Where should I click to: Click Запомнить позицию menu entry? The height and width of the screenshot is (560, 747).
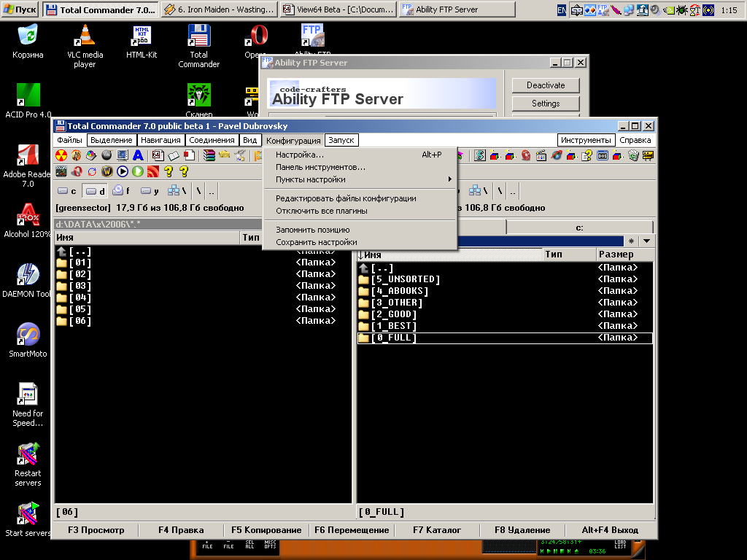[360, 230]
